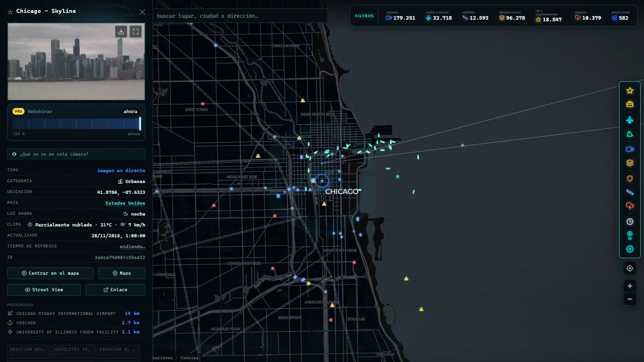The image size is (644, 362).
Task: Toggle the infraestructura filter 96.278
Action: coord(512,16)
